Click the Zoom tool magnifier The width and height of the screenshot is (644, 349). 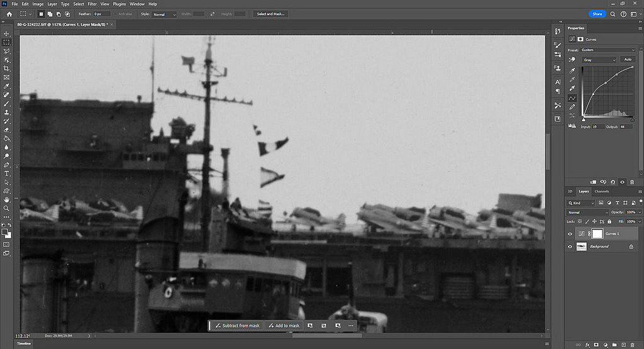tap(6, 208)
